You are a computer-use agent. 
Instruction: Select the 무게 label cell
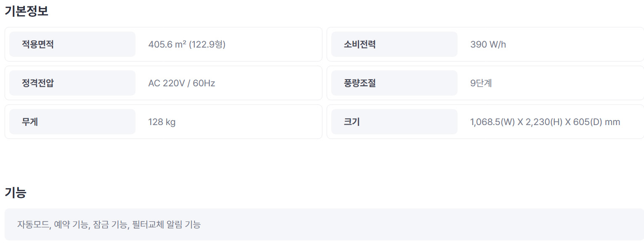click(x=72, y=122)
